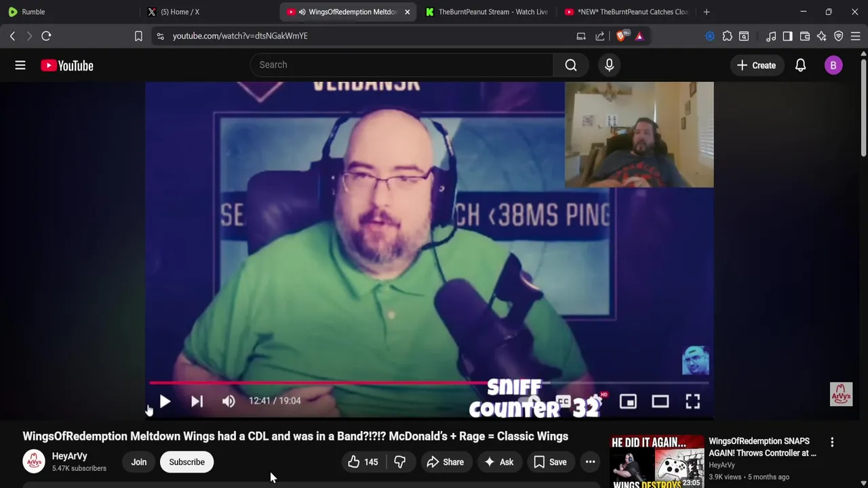
Task: Open the extensions puzzle icon
Action: coord(728,36)
